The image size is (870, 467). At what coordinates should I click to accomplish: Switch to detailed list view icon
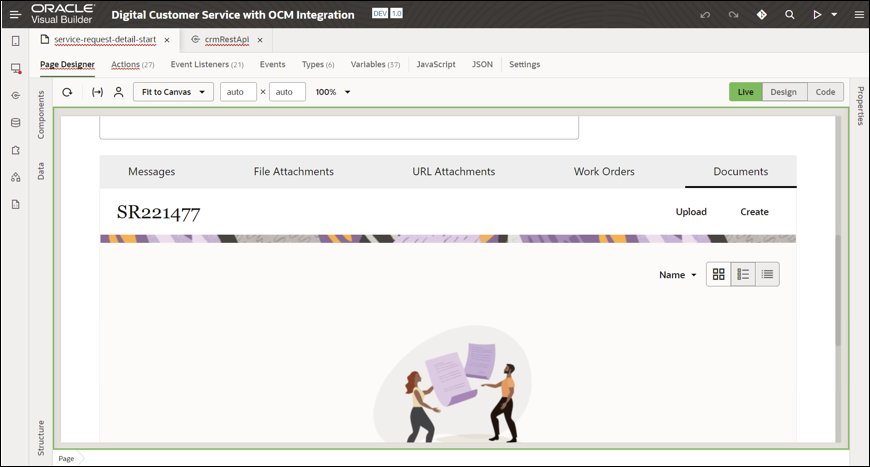(x=743, y=274)
